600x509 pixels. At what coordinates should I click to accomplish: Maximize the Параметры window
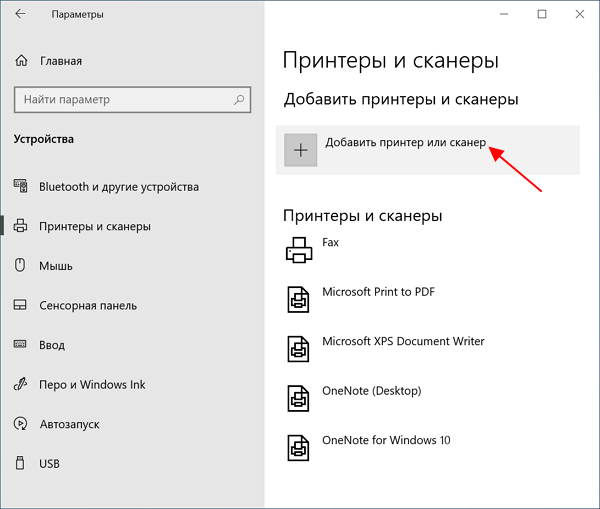pyautogui.click(x=542, y=14)
